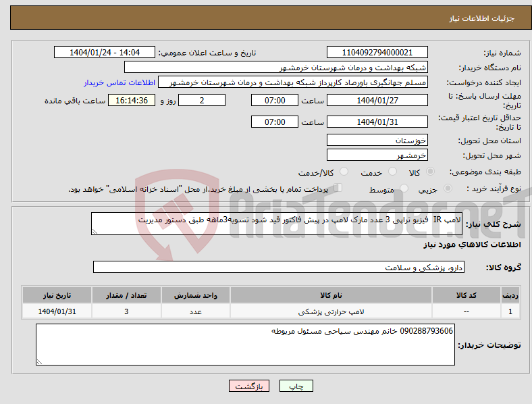Click the اطلاعات کالاهای مورد نیاز heading
The image size is (532, 404).
tap(472, 245)
